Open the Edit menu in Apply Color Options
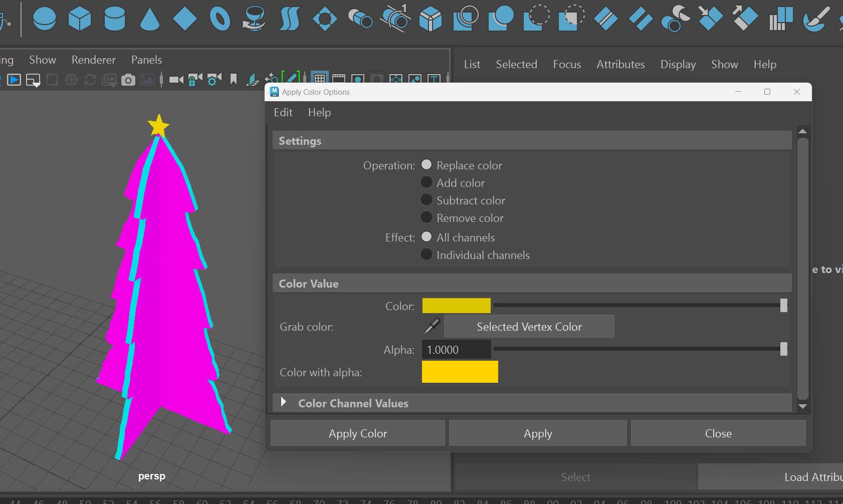The height and width of the screenshot is (504, 843). (283, 112)
